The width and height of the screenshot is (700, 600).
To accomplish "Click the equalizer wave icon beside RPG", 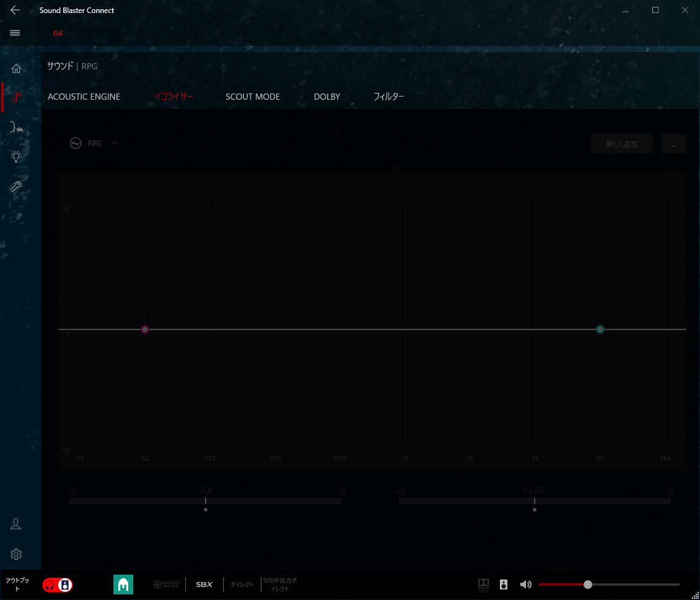I will click(x=76, y=143).
